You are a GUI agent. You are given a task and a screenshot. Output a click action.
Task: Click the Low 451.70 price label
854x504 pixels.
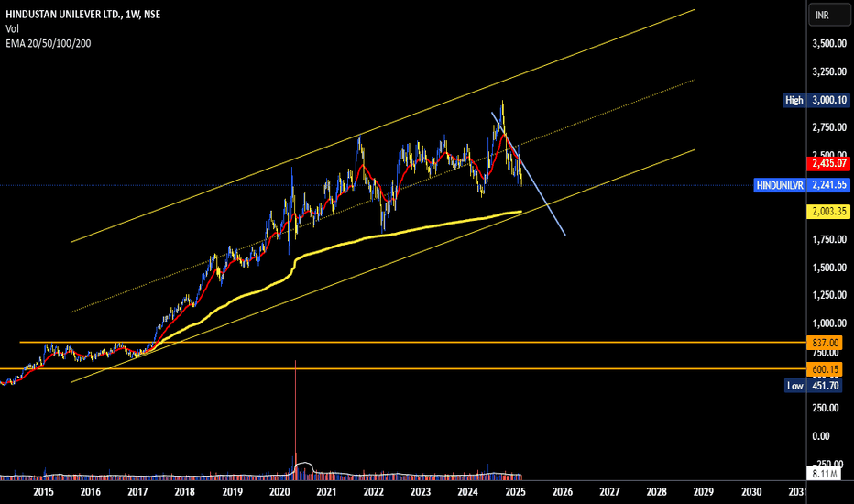pos(813,386)
